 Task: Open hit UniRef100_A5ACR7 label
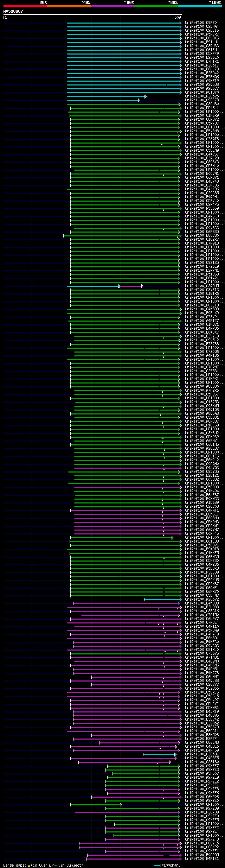coord(202,34)
